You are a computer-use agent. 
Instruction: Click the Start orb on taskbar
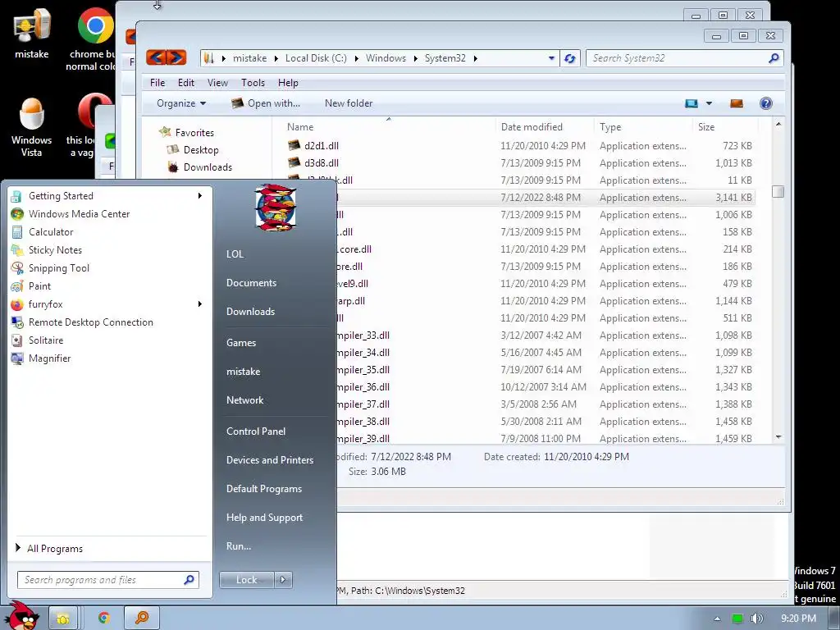[x=22, y=616]
